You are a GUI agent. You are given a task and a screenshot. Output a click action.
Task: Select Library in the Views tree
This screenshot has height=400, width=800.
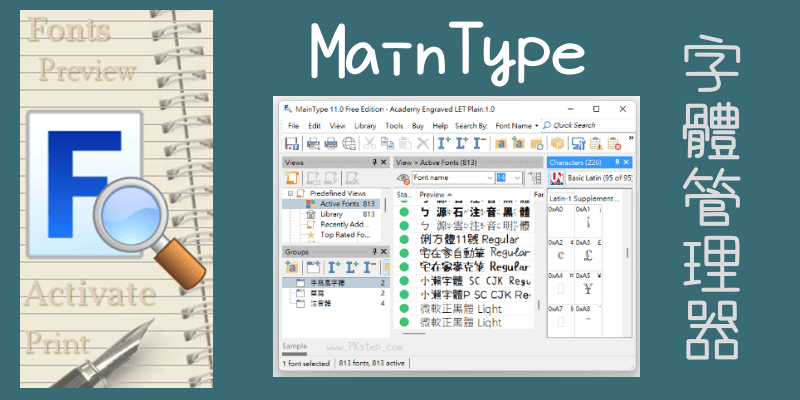332,214
